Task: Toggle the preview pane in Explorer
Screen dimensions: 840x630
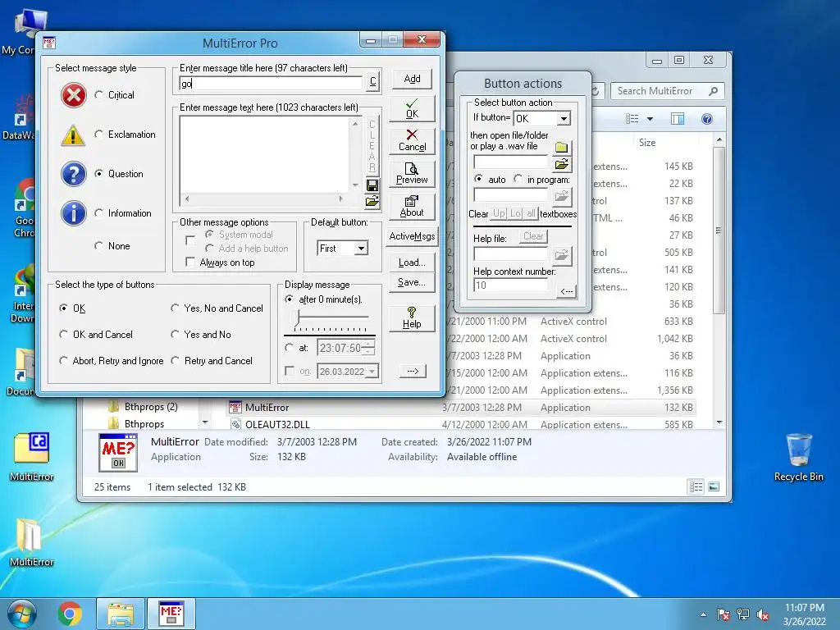Action: pos(678,119)
